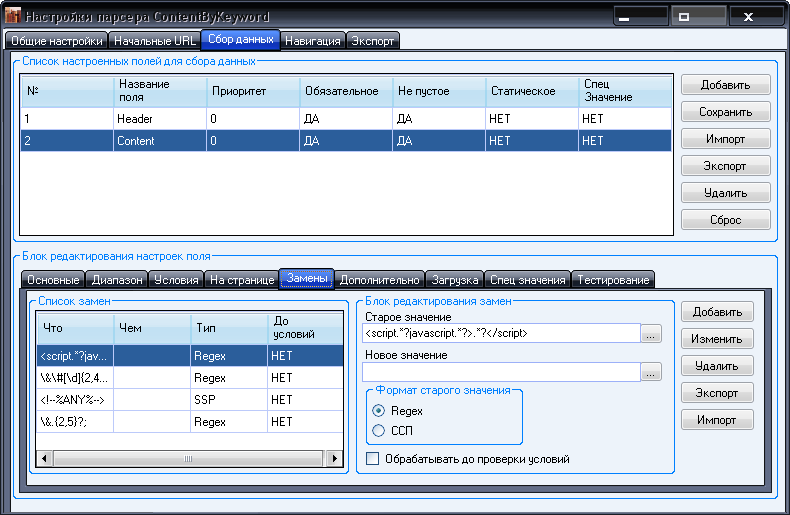The height and width of the screenshot is (515, 790).
Task: Switch to the Тестирование tab
Action: pos(613,280)
